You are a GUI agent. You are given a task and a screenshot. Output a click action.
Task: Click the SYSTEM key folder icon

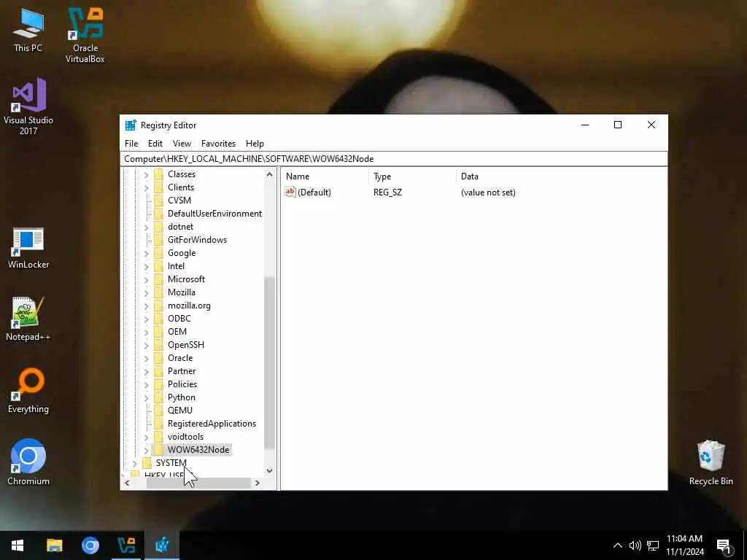147,463
